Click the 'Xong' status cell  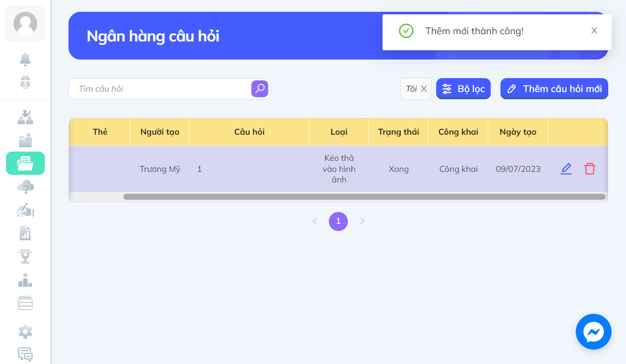(399, 169)
